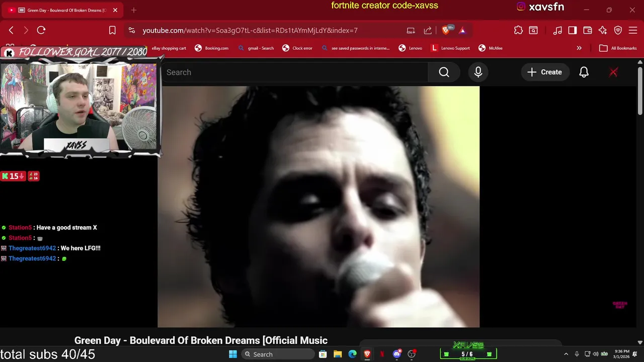The height and width of the screenshot is (362, 644).
Task: Open OBS Studio taskbar icon
Action: click(412, 354)
